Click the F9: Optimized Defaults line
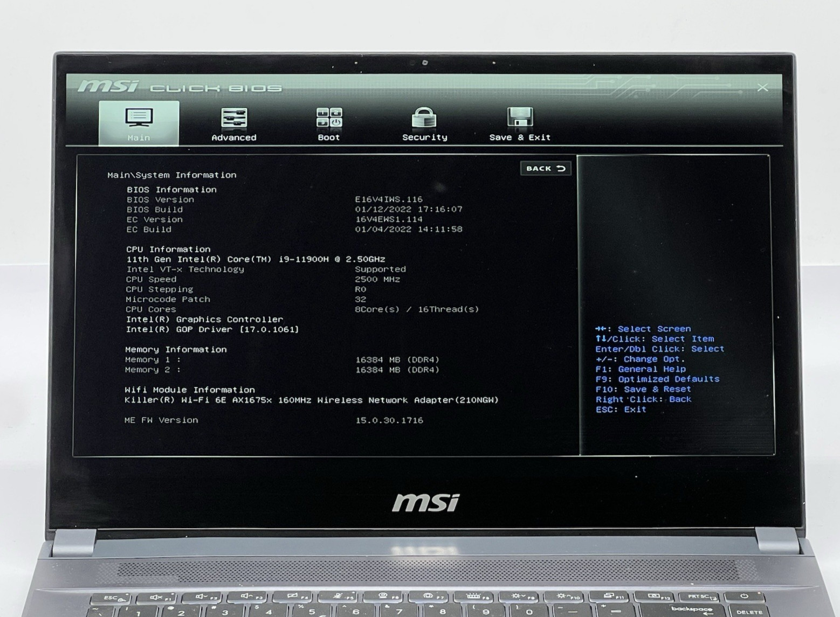The height and width of the screenshot is (617, 840). tap(657, 379)
